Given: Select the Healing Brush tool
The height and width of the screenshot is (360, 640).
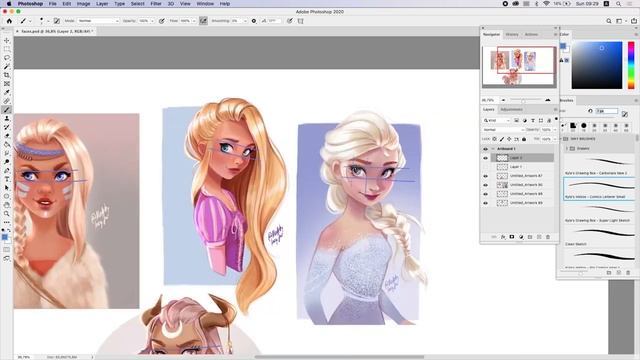Looking at the screenshot, I should click(x=7, y=101).
